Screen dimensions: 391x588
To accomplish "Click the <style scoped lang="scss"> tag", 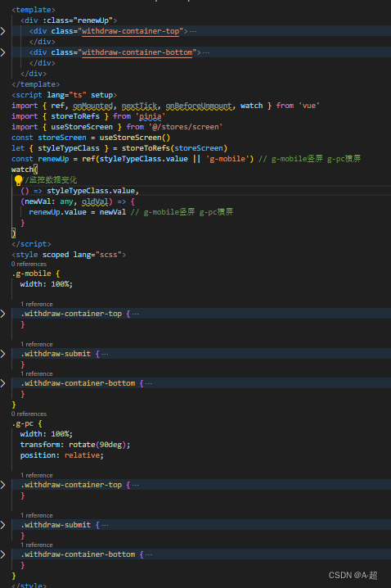I will (x=69, y=255).
